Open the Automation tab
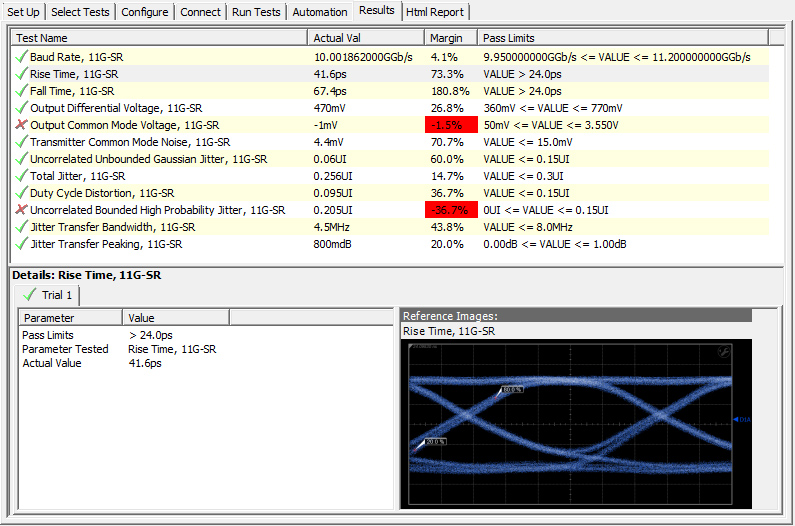Screen dimensions: 795x526 (x=320, y=12)
